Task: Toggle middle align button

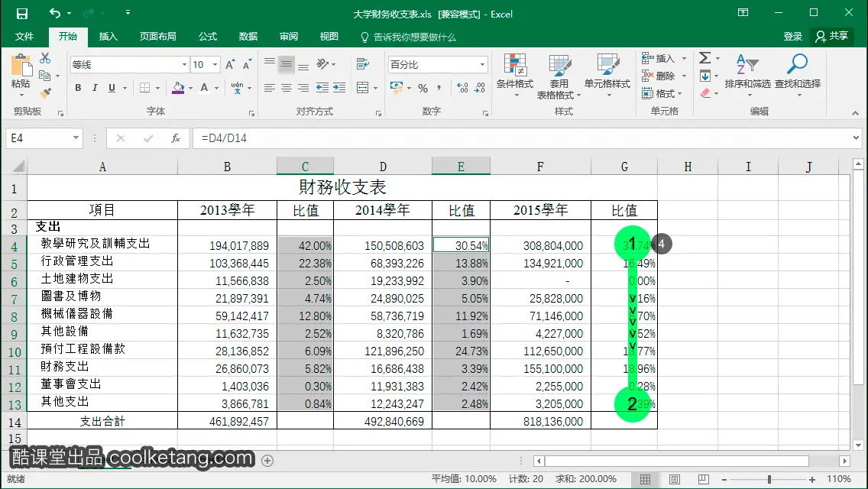Action: point(287,64)
